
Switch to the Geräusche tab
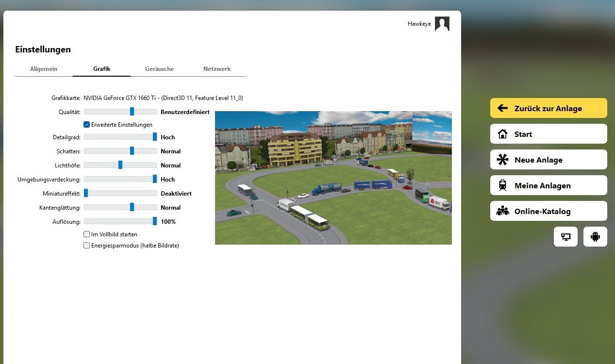tap(159, 68)
